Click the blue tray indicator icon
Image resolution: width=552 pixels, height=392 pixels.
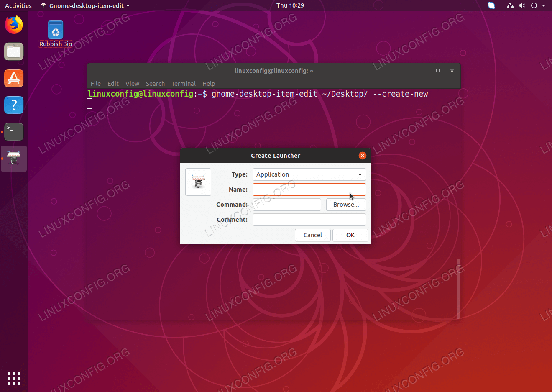point(491,5)
